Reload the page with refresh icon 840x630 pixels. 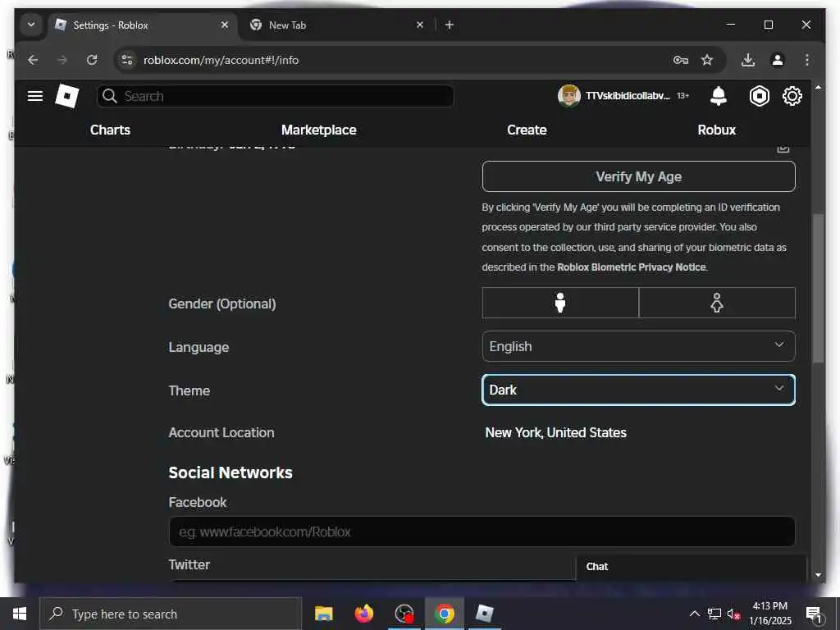click(92, 60)
